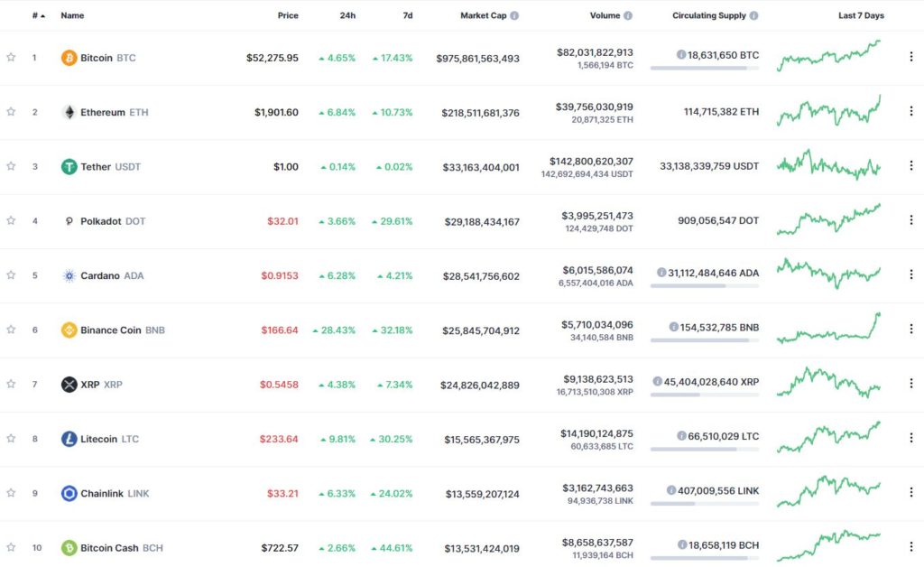Toggle the Cardano watchlist star
This screenshot has width=924, height=567.
[11, 274]
